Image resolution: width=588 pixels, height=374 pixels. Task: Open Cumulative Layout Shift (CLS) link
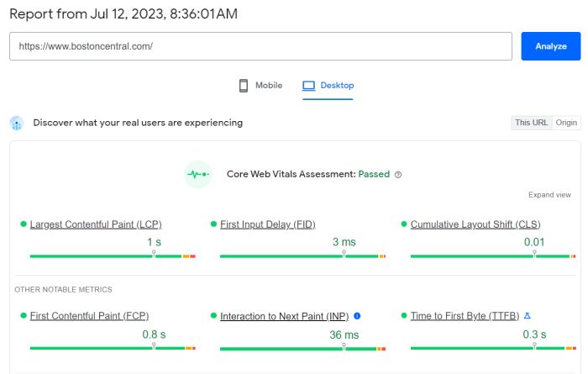point(475,224)
